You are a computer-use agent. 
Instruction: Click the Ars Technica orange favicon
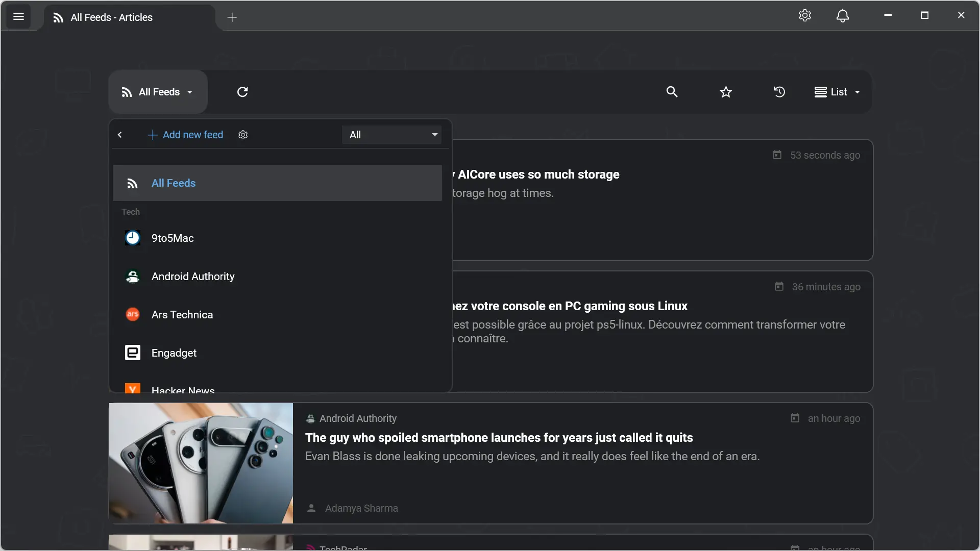pos(133,315)
